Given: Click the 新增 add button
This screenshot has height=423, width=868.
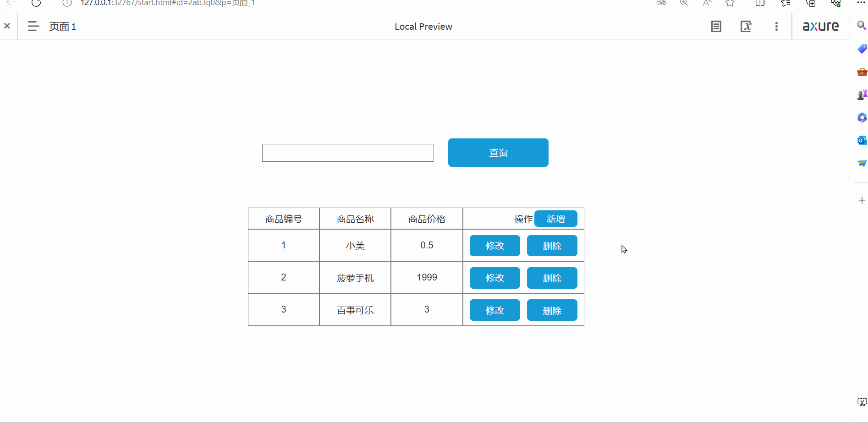Looking at the screenshot, I should 555,219.
